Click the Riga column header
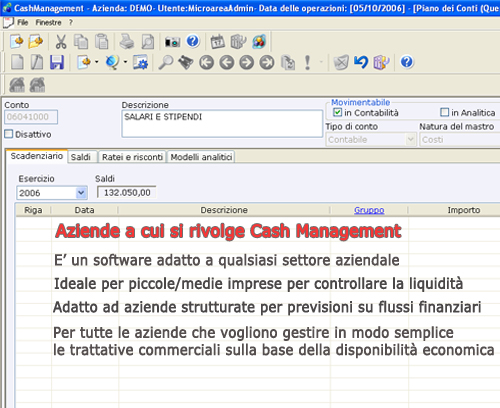Viewport: 500px width, 408px height. coord(33,210)
